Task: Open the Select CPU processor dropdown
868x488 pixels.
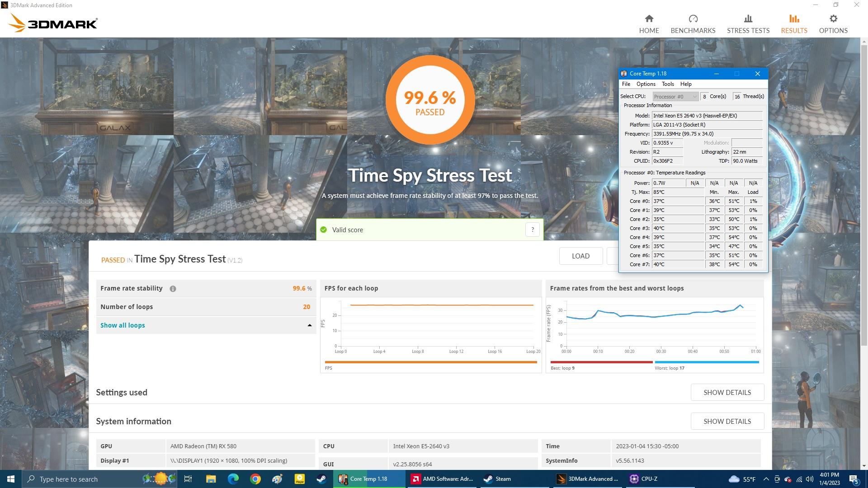Action: click(675, 97)
